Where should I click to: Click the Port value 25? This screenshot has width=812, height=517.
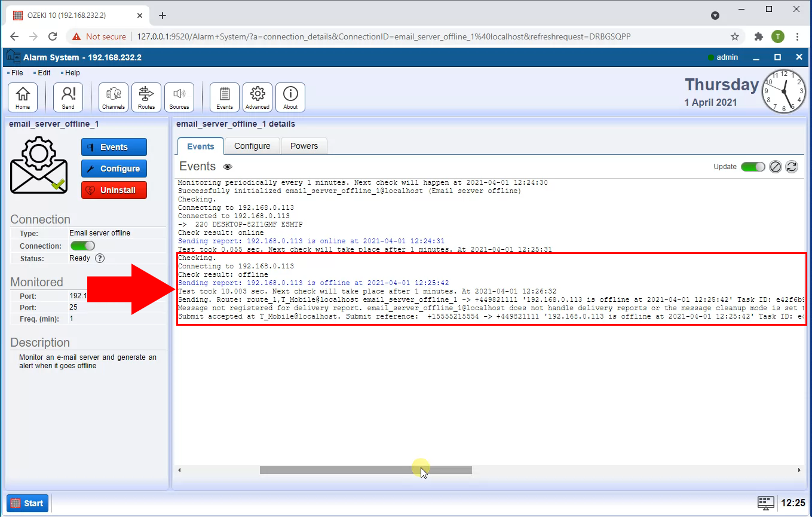pyautogui.click(x=73, y=307)
